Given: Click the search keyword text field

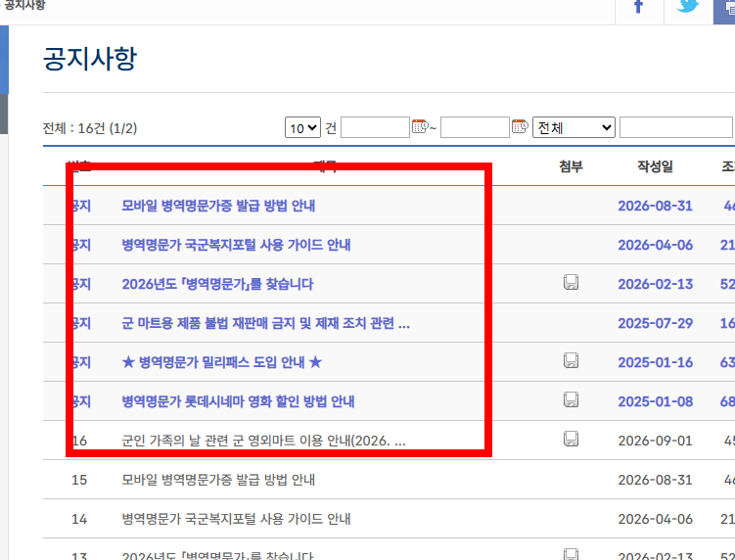Looking at the screenshot, I should tap(677, 127).
